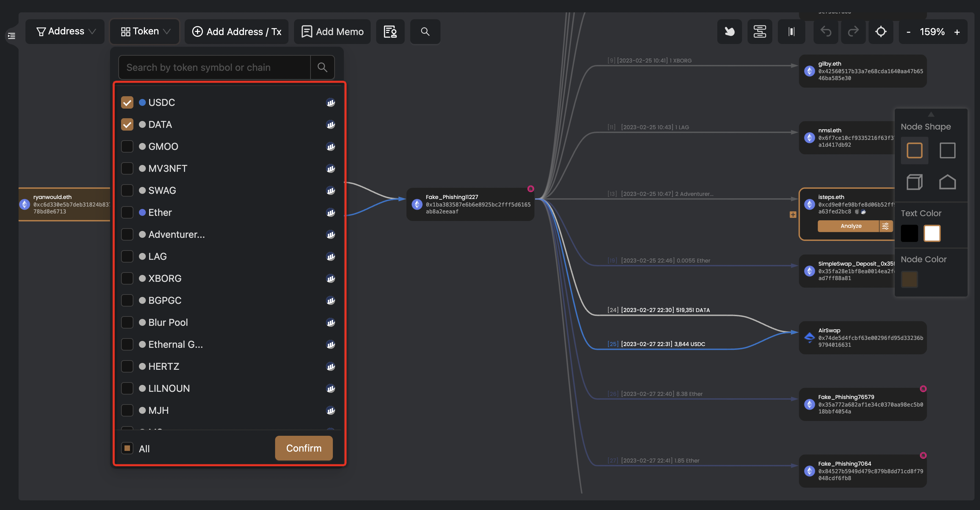This screenshot has height=510, width=980.
Task: Click the plus expand icon near isteps.eth node
Action: point(793,214)
